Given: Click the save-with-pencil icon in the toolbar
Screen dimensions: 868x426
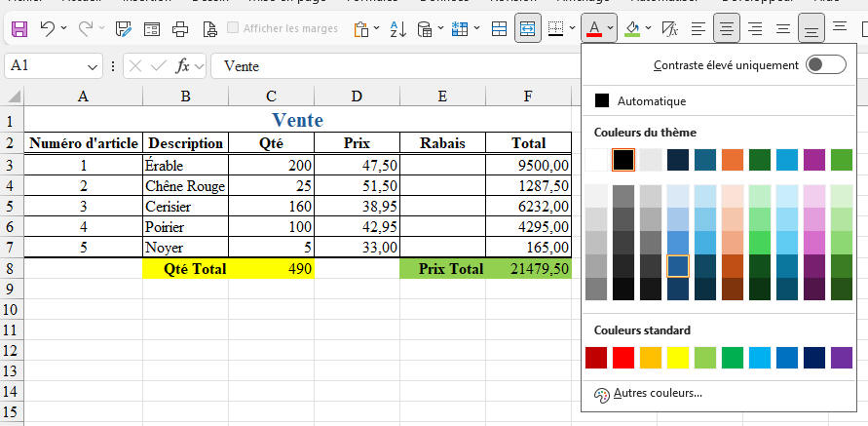Looking at the screenshot, I should click(124, 28).
